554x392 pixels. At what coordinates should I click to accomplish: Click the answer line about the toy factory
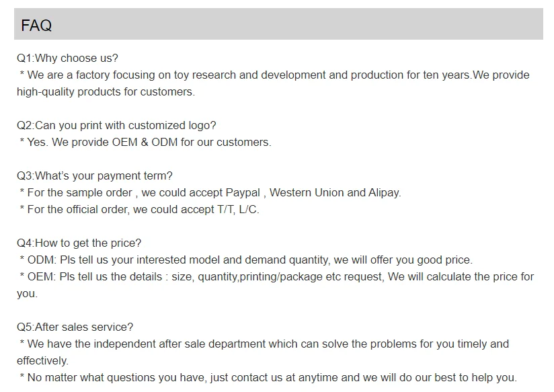274,75
